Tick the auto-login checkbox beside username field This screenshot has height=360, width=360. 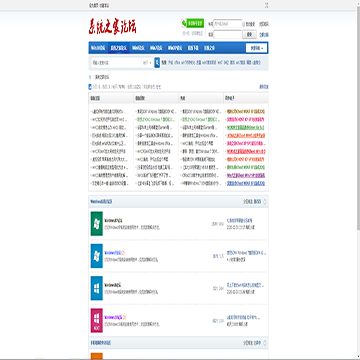(244, 24)
